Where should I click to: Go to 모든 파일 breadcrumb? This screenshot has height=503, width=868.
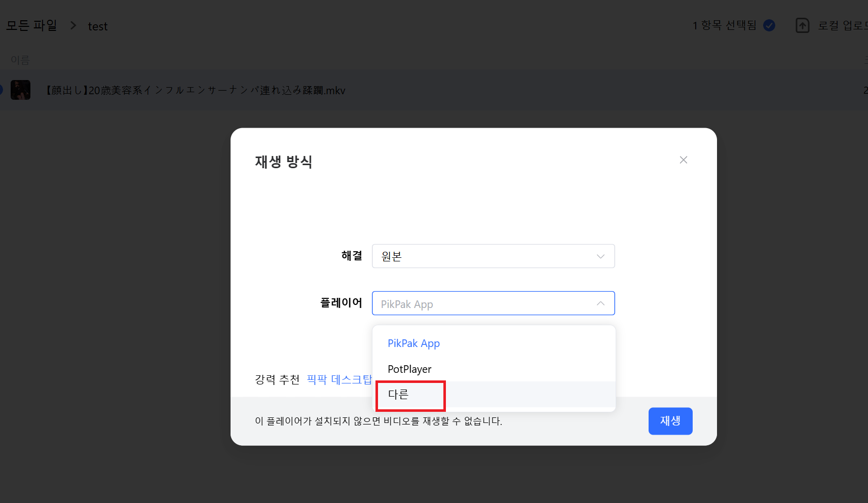(x=31, y=25)
